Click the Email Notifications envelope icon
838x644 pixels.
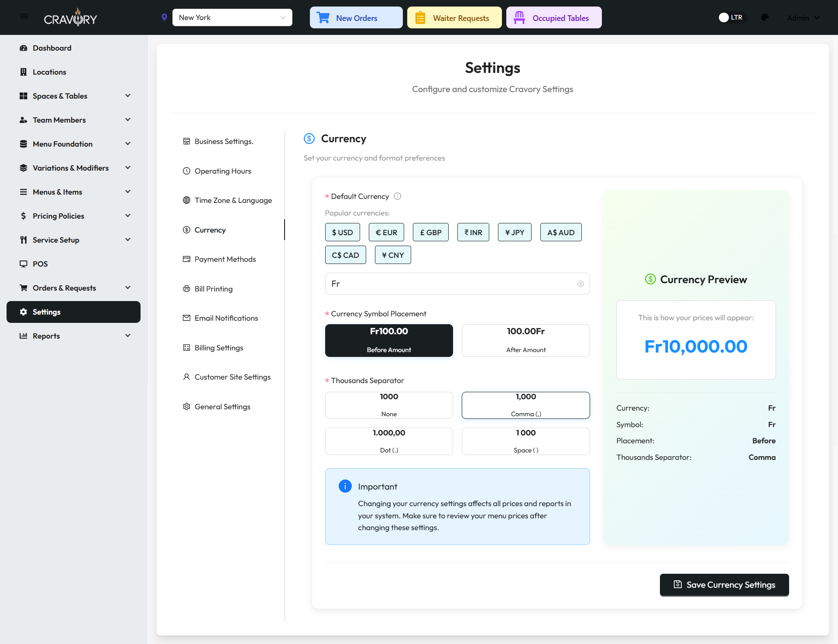tap(186, 318)
